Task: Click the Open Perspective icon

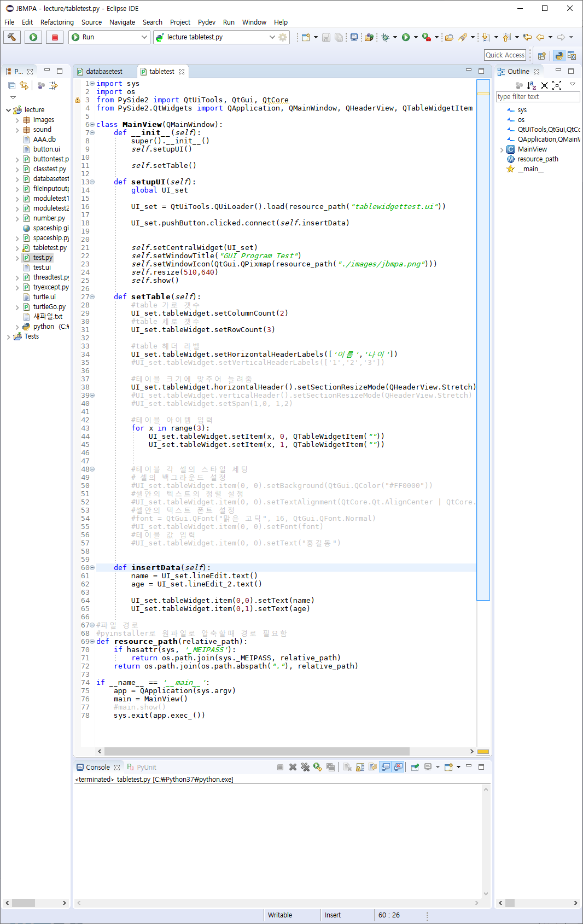Action: (x=541, y=55)
